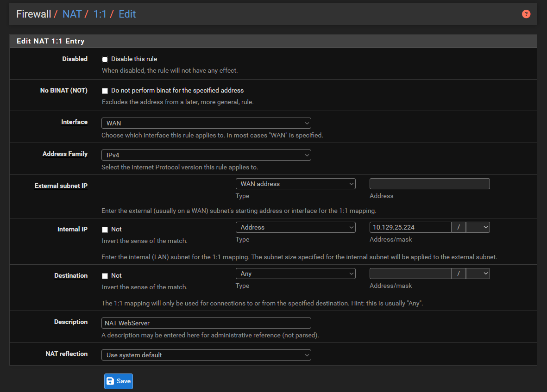Click the Description text field

(206, 323)
